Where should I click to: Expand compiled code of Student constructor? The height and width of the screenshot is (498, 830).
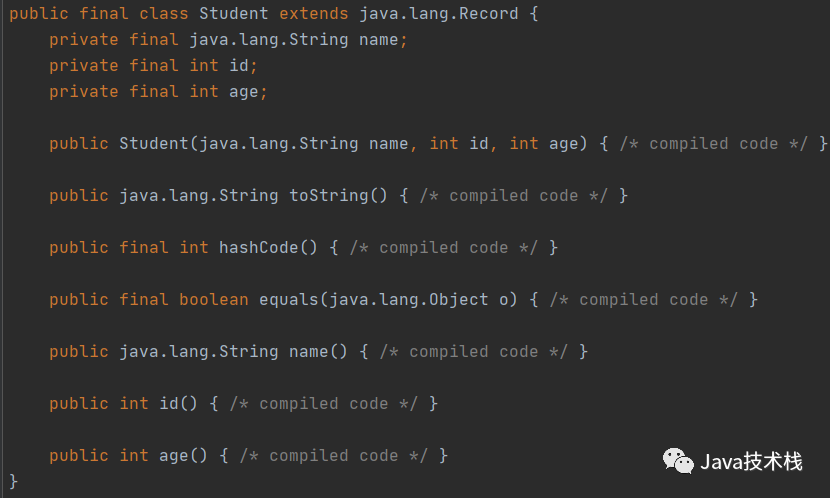713,144
